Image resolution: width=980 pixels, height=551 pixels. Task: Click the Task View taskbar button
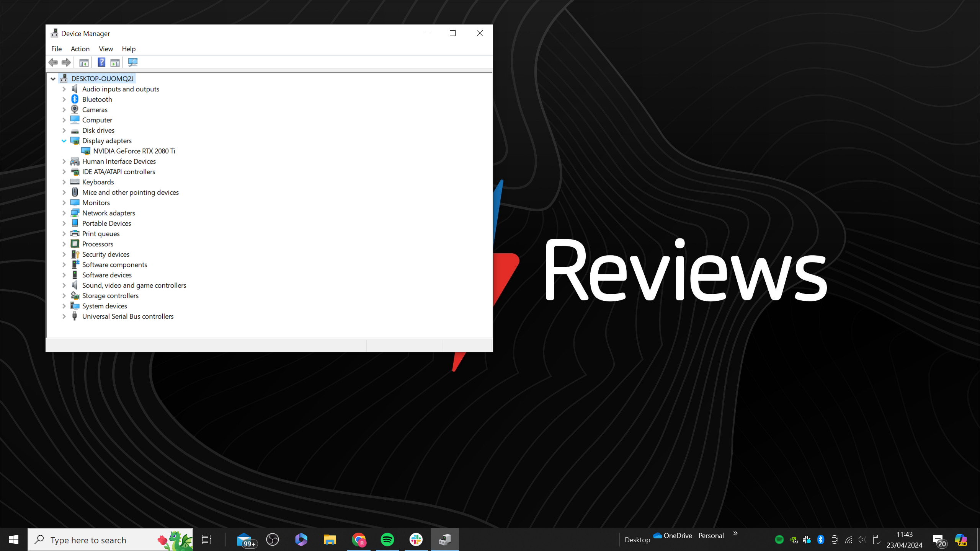207,540
